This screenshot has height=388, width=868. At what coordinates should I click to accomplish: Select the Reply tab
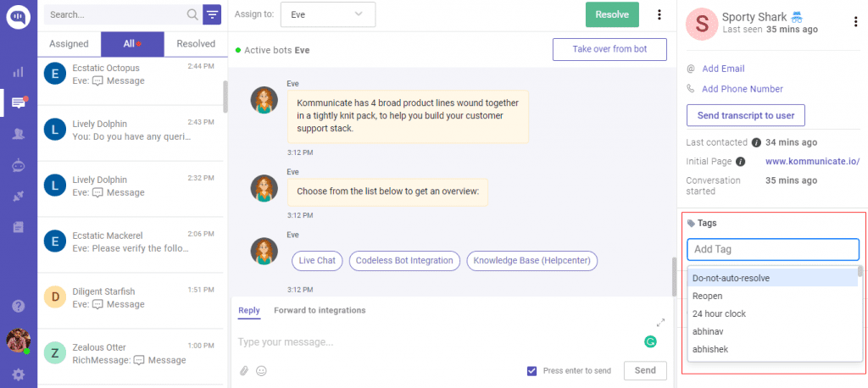tap(249, 311)
